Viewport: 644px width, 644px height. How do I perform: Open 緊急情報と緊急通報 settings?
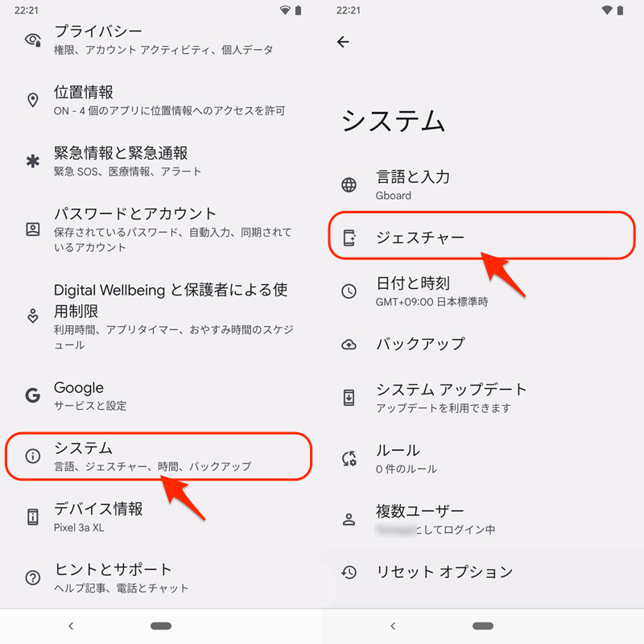point(161,161)
